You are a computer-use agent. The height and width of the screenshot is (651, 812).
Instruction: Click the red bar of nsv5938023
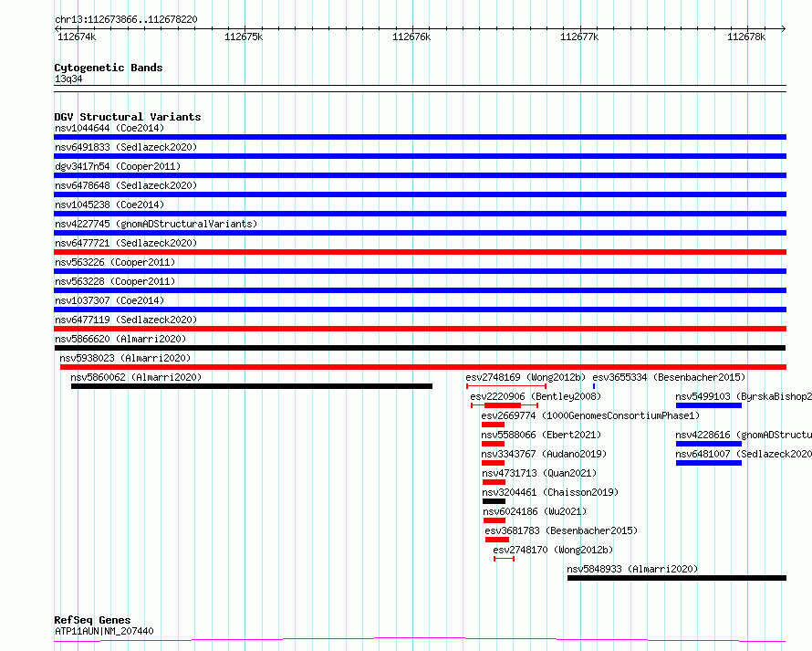pyautogui.click(x=423, y=367)
